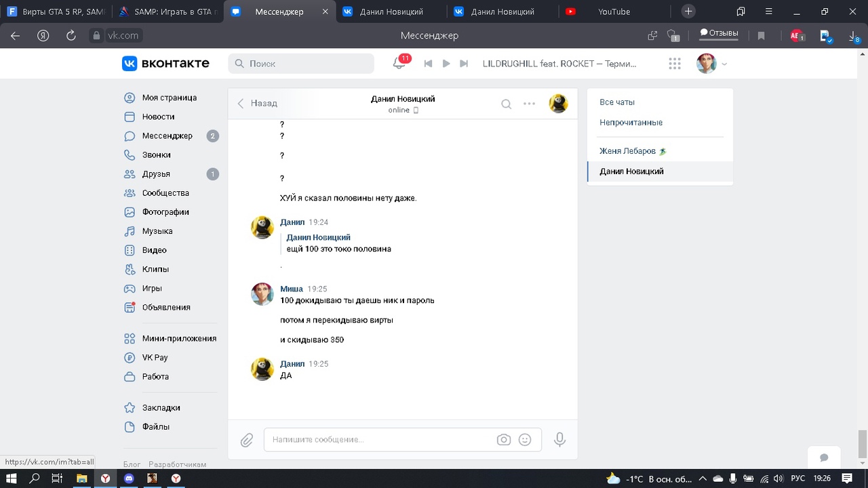Record voice message with microphone icon
Viewport: 868px width, 488px height.
tap(559, 440)
